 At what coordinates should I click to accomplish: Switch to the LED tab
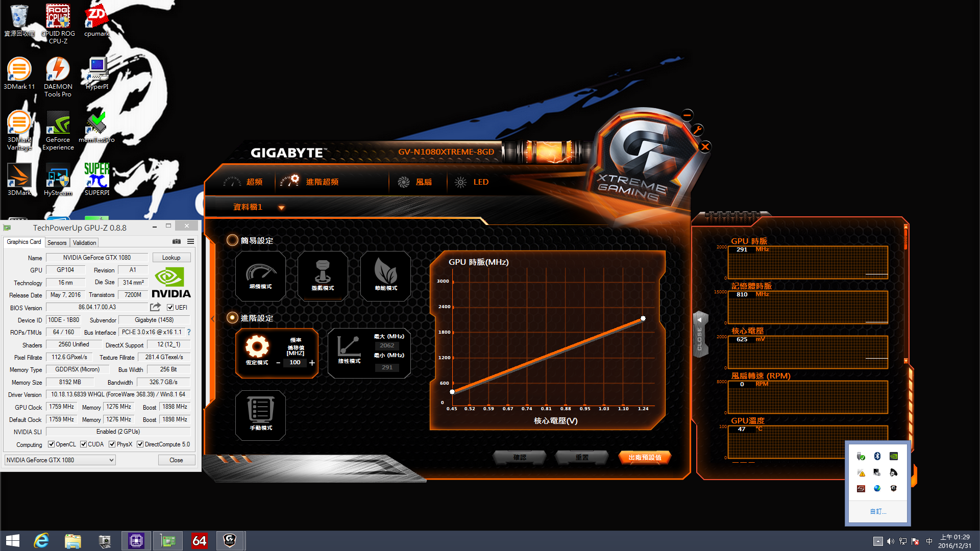click(x=472, y=182)
